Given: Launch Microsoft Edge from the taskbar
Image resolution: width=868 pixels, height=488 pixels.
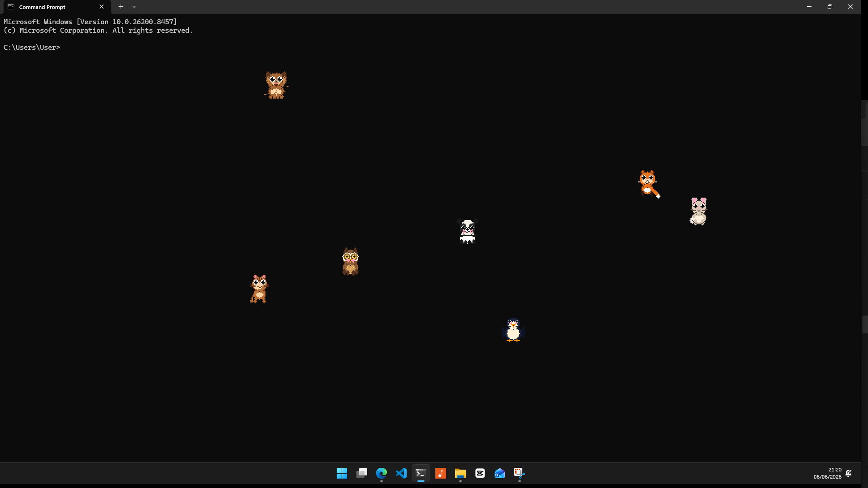Looking at the screenshot, I should point(382,473).
